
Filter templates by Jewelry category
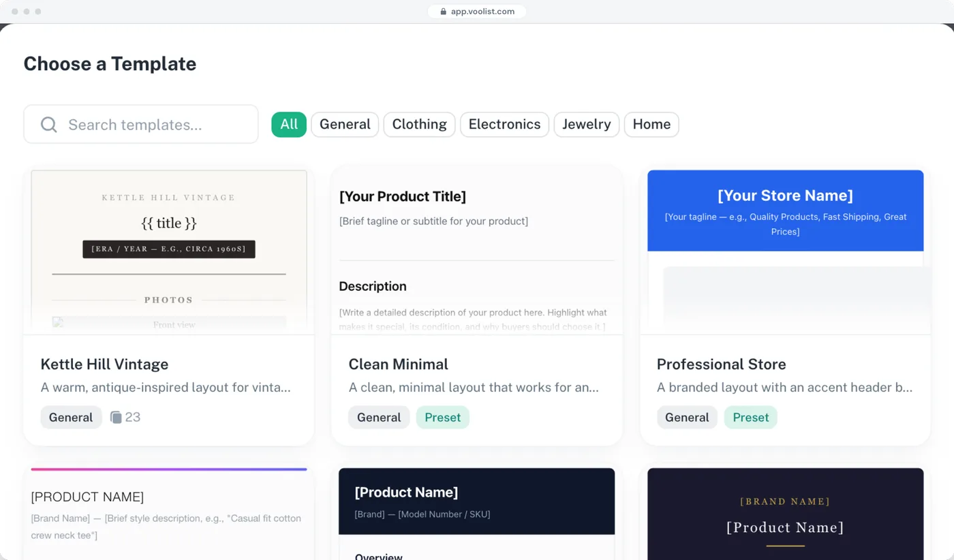[x=586, y=124]
